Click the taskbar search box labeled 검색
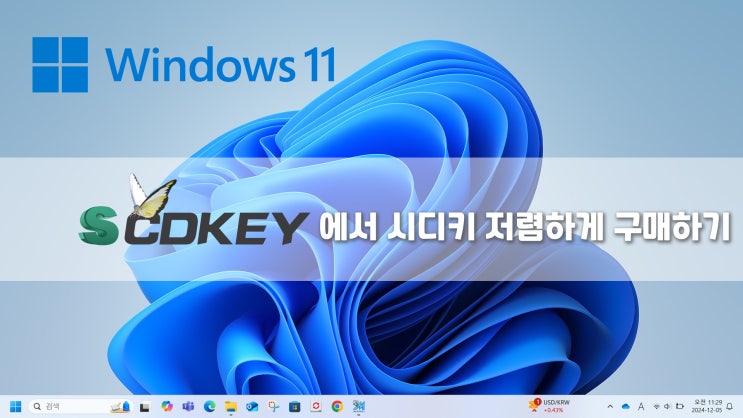The height and width of the screenshot is (418, 743). 81,407
